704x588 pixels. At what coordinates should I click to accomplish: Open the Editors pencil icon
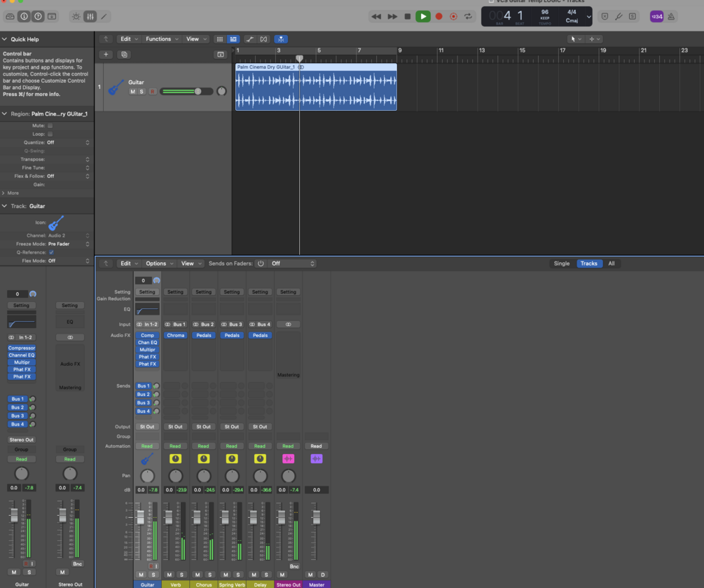point(104,17)
